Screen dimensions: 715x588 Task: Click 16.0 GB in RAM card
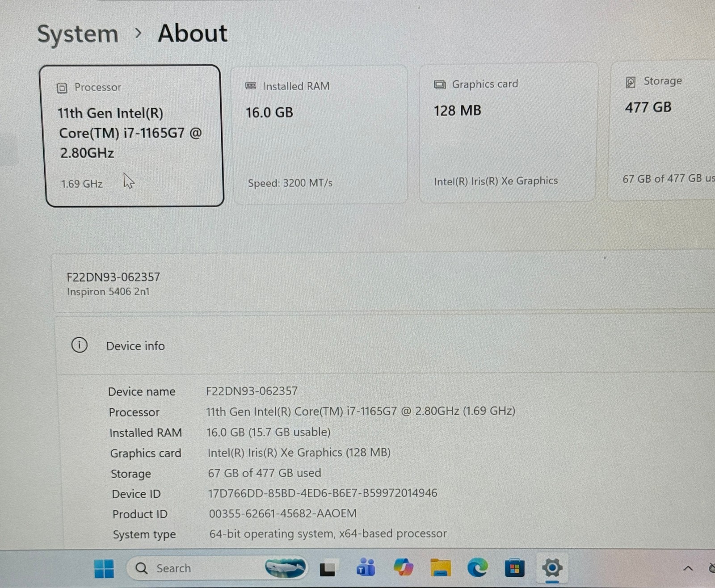pos(269,113)
